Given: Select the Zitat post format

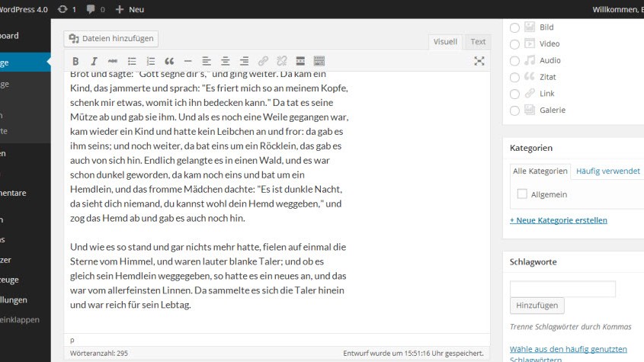Looking at the screenshot, I should [514, 77].
